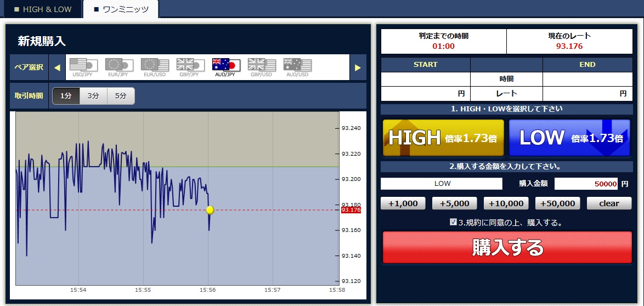Choose the GBP/USD pair flag icon
The image size is (644, 306).
(x=262, y=65)
